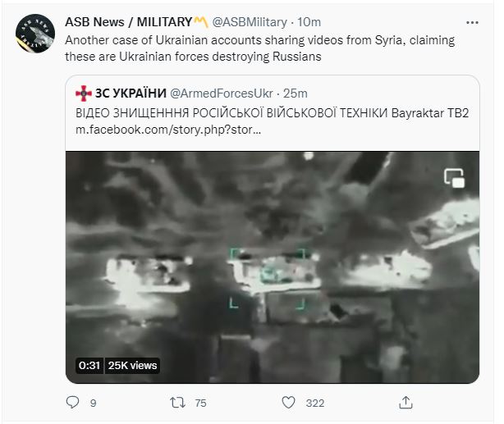Click the picture-in-picture icon on the video
Screen dimensions: 504x424
[454, 177]
